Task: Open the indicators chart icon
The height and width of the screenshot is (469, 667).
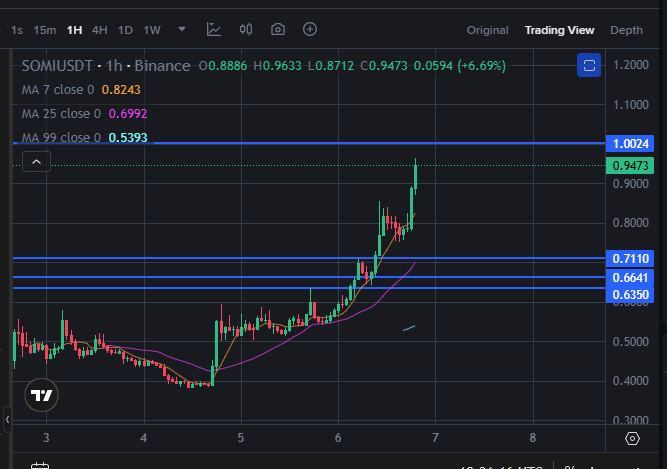Action: [x=214, y=29]
